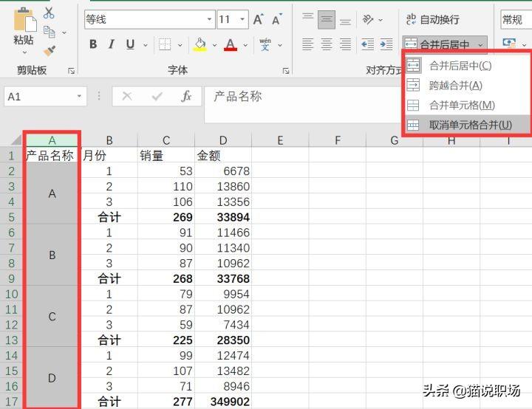This screenshot has height=409, width=532.
Task: Open the font name dropdown 等线
Action: 210,19
